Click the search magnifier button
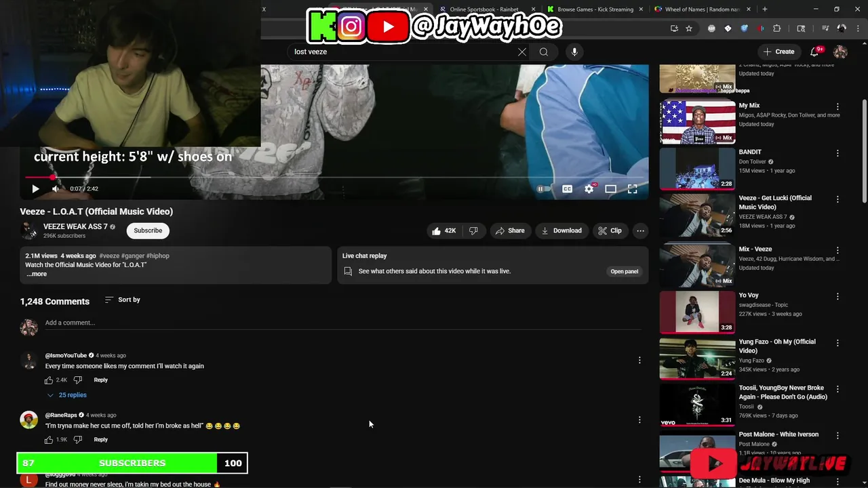The height and width of the screenshot is (488, 868). point(544,52)
